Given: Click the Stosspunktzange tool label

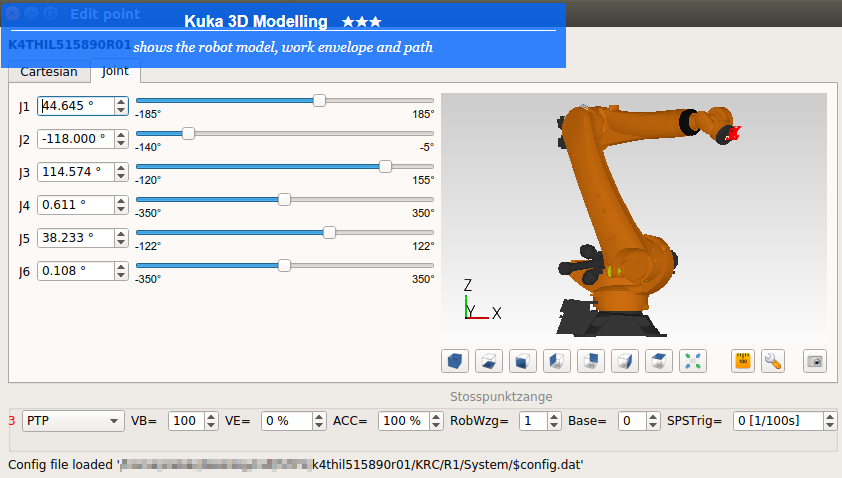Looking at the screenshot, I should coord(501,396).
